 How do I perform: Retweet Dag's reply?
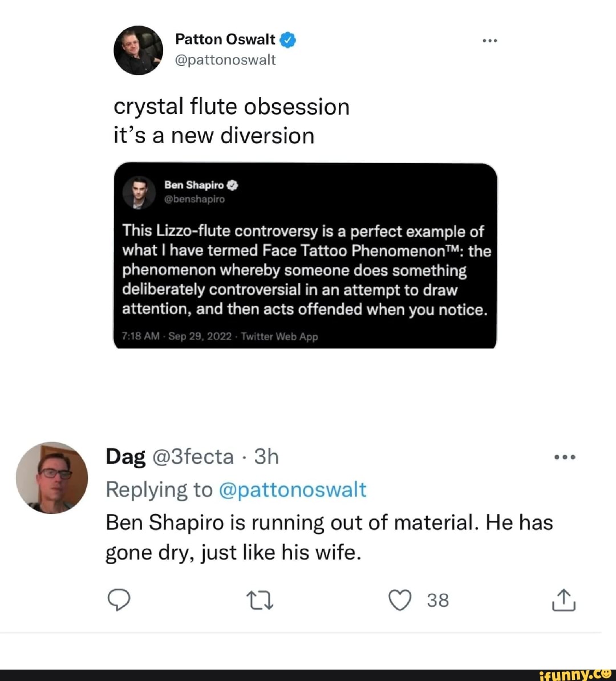pos(260,600)
